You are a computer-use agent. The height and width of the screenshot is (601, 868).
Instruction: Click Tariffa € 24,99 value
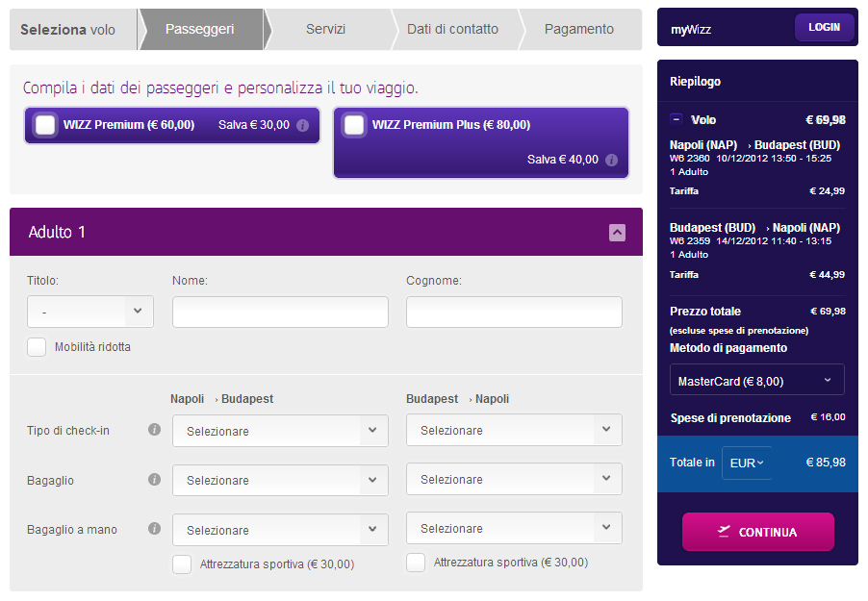point(827,191)
